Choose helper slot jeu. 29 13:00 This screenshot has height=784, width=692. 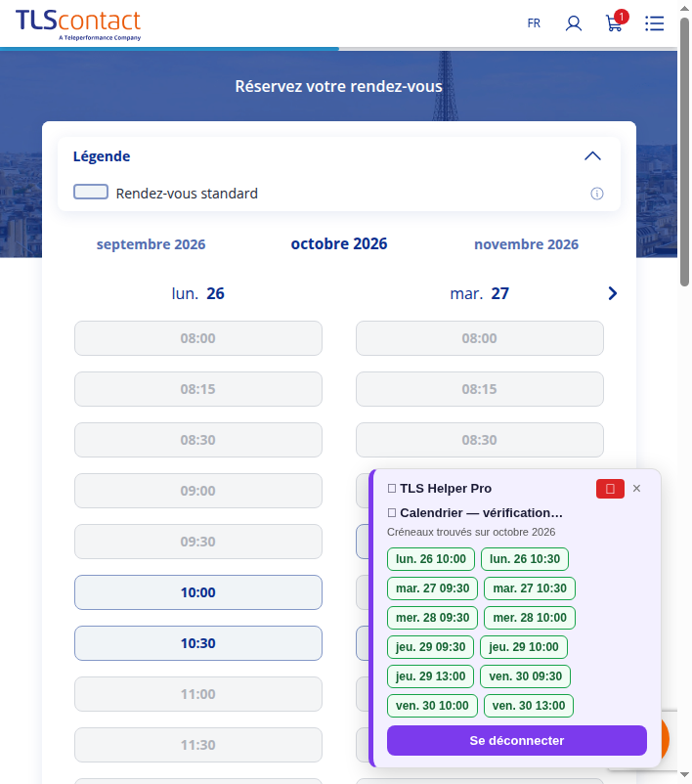tap(430, 676)
